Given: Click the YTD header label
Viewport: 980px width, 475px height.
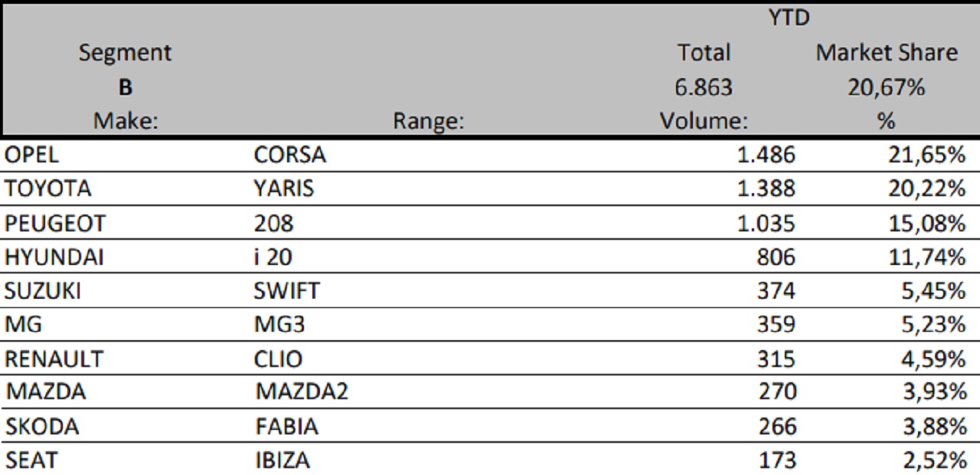Looking at the screenshot, I should (789, 18).
